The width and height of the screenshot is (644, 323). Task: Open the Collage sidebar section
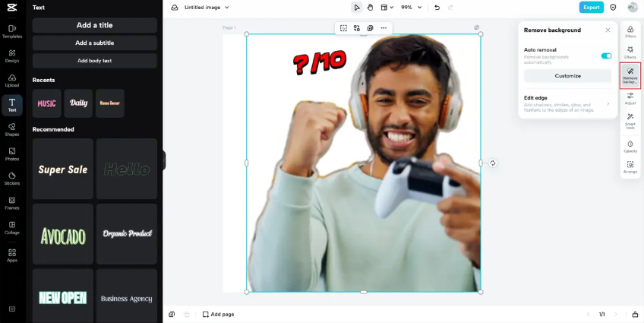click(12, 228)
